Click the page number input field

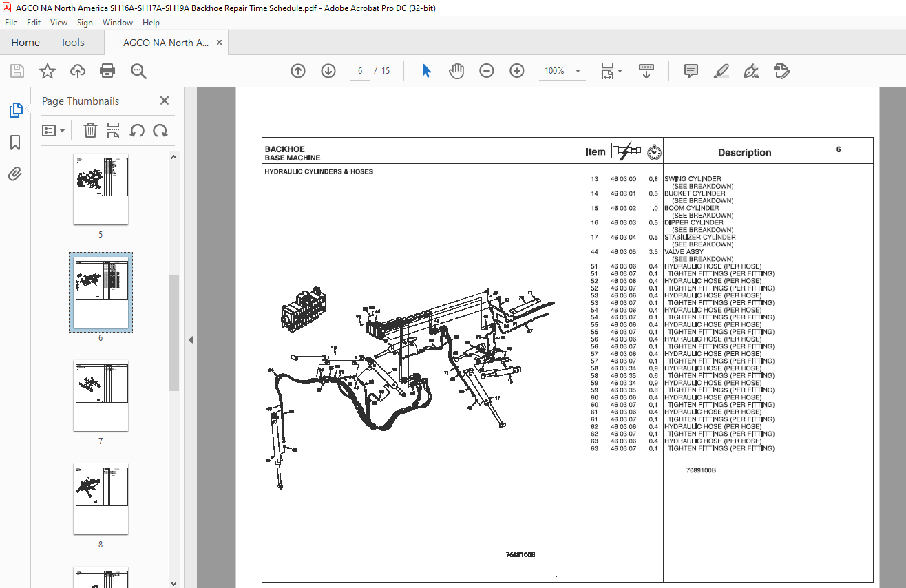pos(360,71)
